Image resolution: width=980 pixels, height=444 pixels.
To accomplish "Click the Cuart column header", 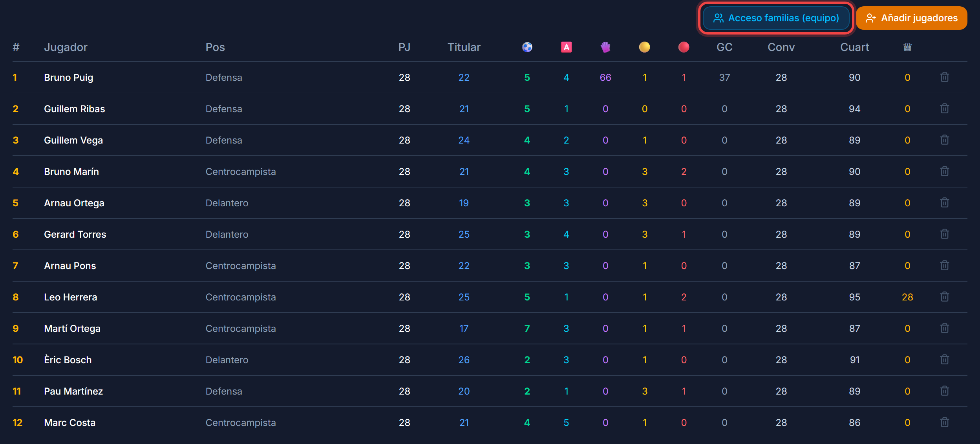I will pos(854,47).
